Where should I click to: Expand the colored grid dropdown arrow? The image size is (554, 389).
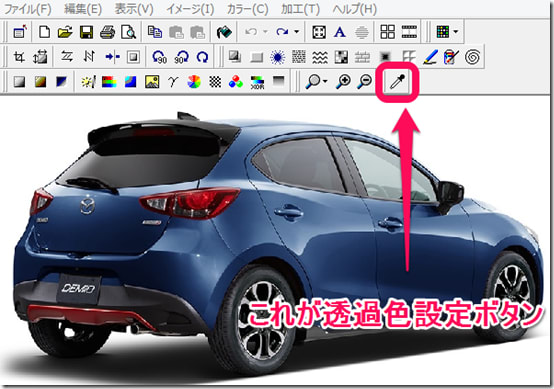[456, 32]
